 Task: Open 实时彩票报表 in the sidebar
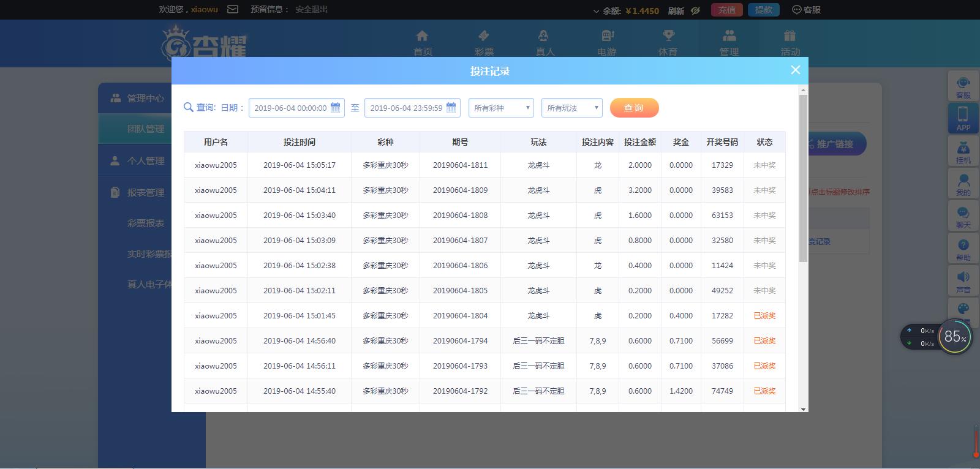149,253
